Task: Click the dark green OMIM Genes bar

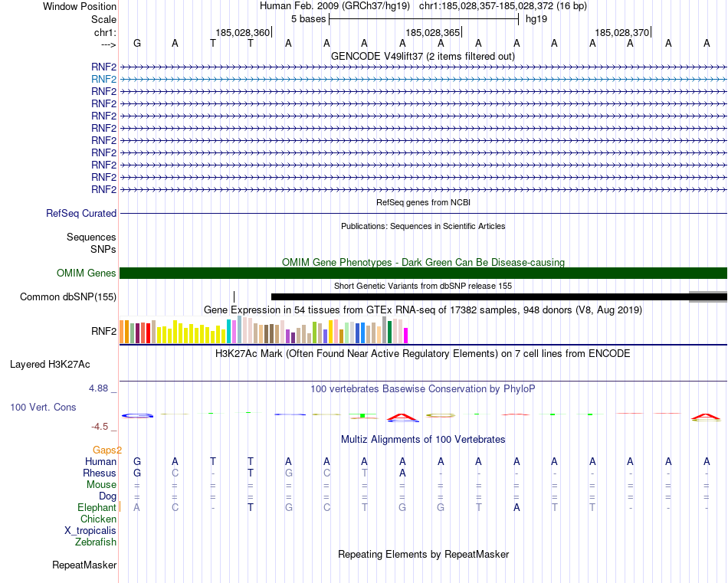Action: coord(423,273)
